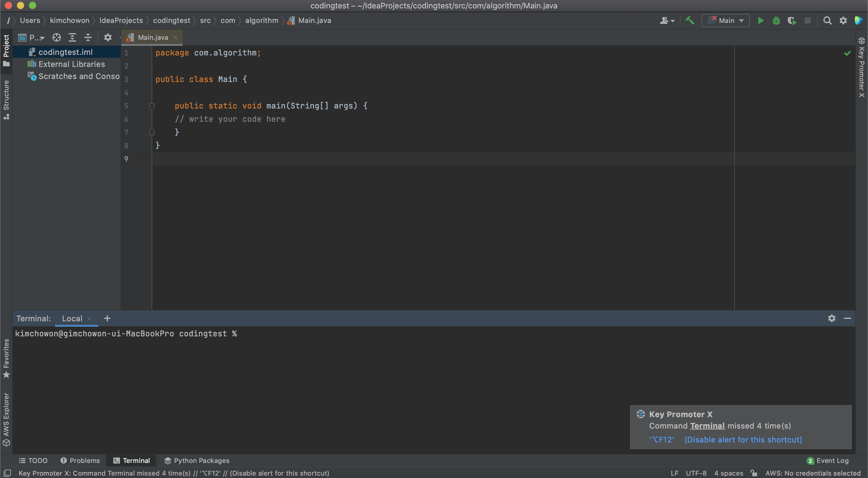This screenshot has height=478, width=868.
Task: Switch to the Problems tool tab
Action: [x=80, y=461]
